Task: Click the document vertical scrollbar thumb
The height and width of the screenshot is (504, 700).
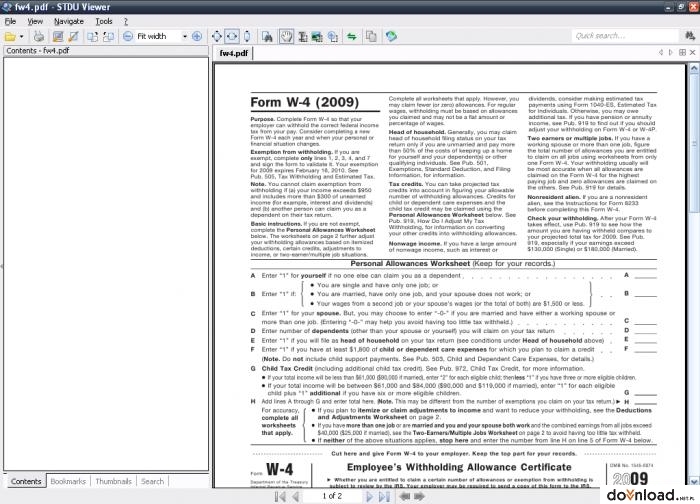Action: click(694, 143)
